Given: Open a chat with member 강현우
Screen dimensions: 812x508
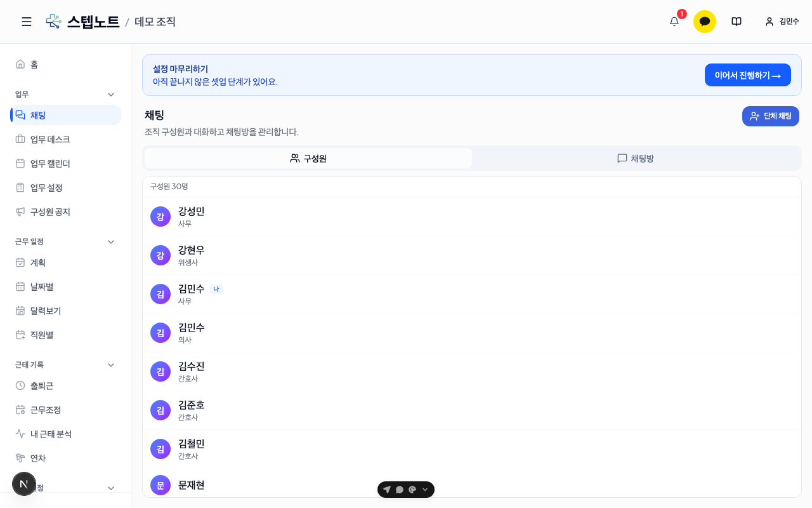Looking at the screenshot, I should pos(472,255).
